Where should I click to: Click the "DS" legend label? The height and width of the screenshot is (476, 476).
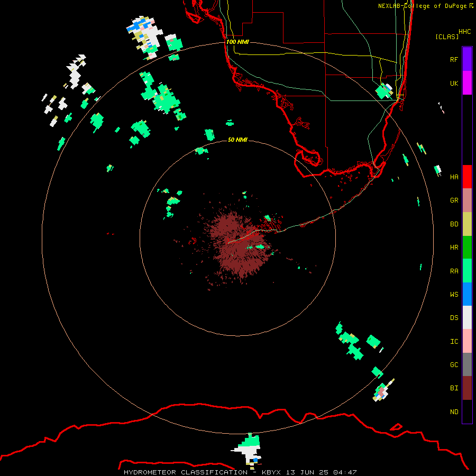pyautogui.click(x=454, y=317)
